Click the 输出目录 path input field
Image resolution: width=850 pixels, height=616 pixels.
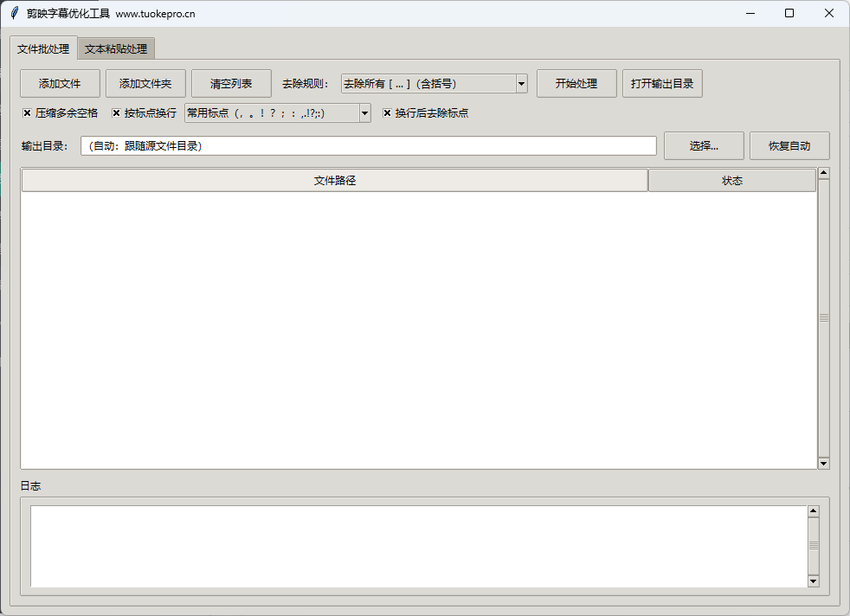point(368,146)
